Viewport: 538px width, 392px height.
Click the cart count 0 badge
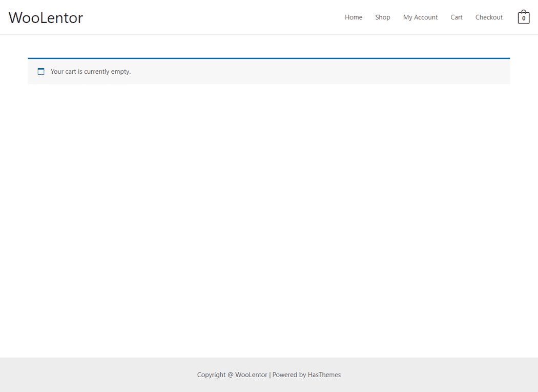(x=523, y=19)
